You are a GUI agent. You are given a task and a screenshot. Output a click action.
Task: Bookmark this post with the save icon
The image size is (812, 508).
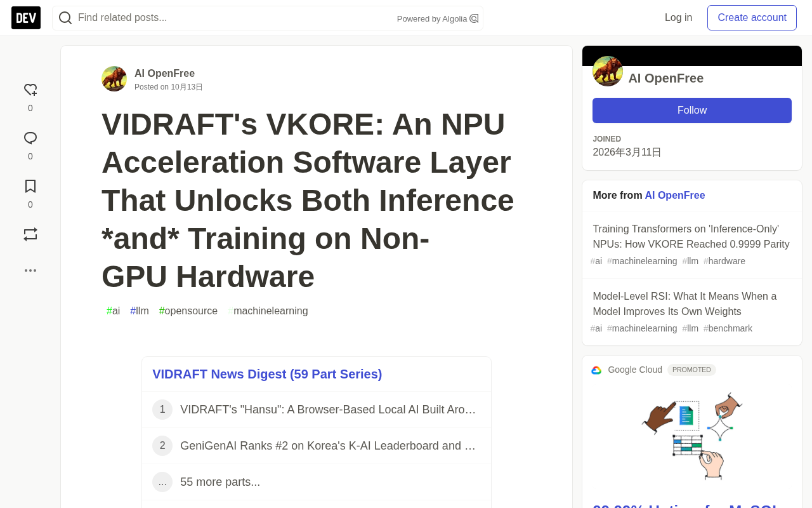click(30, 186)
